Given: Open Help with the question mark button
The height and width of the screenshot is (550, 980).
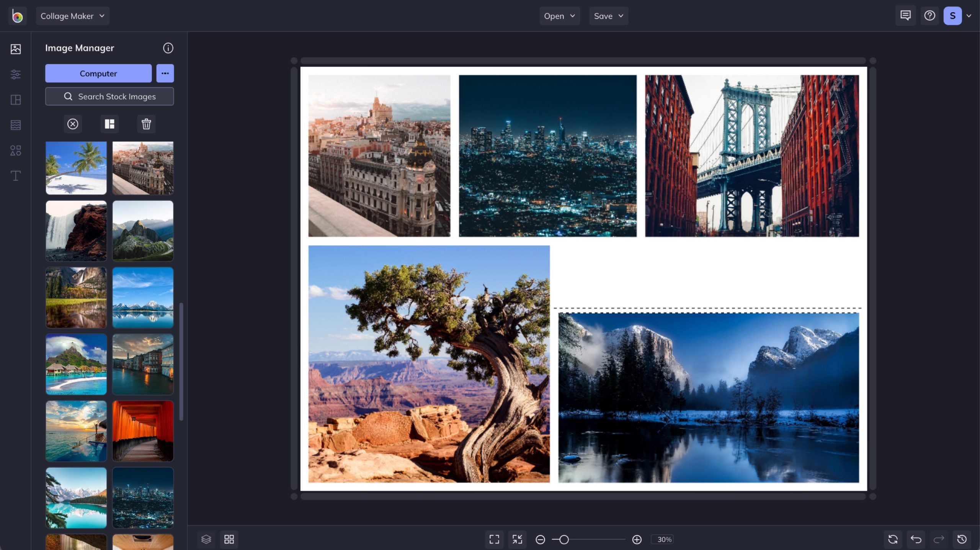Looking at the screenshot, I should (929, 15).
